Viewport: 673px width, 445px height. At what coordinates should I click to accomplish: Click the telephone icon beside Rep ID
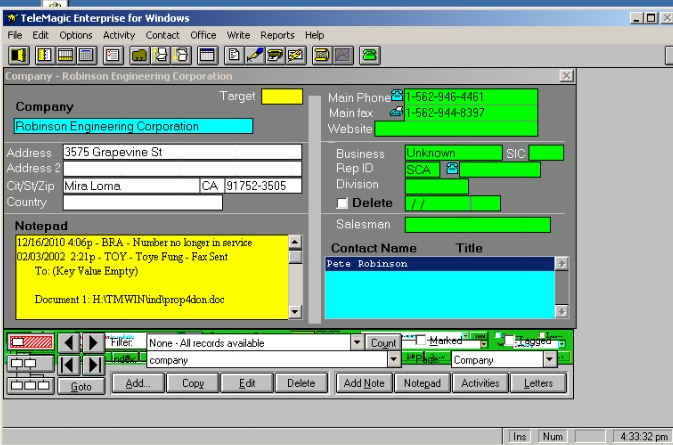[452, 168]
